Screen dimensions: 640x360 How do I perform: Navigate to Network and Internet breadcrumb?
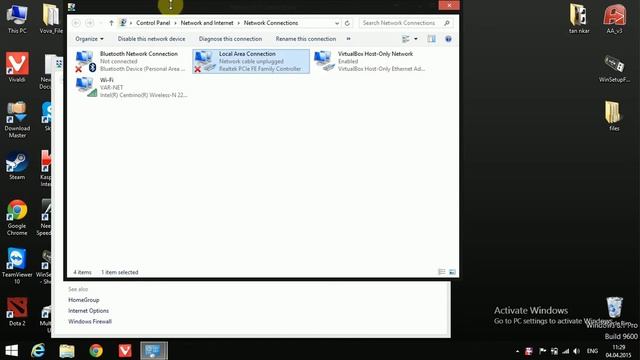tap(207, 23)
